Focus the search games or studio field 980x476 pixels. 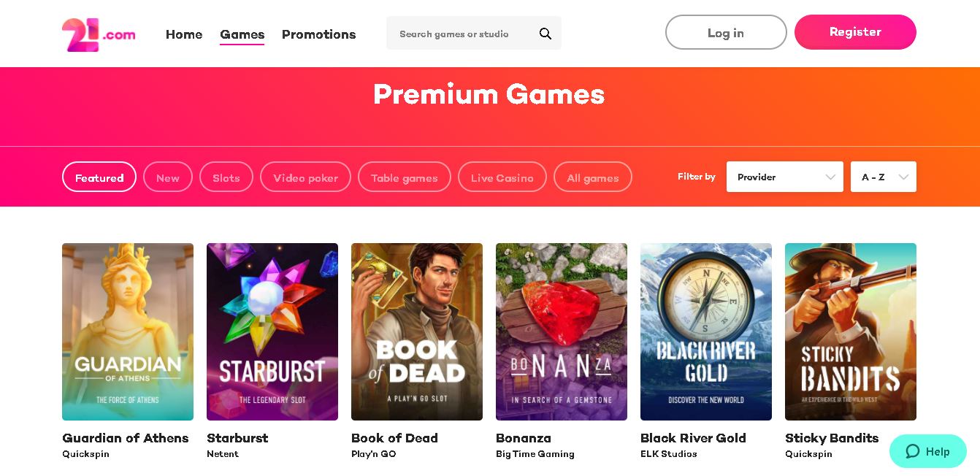pyautogui.click(x=464, y=34)
